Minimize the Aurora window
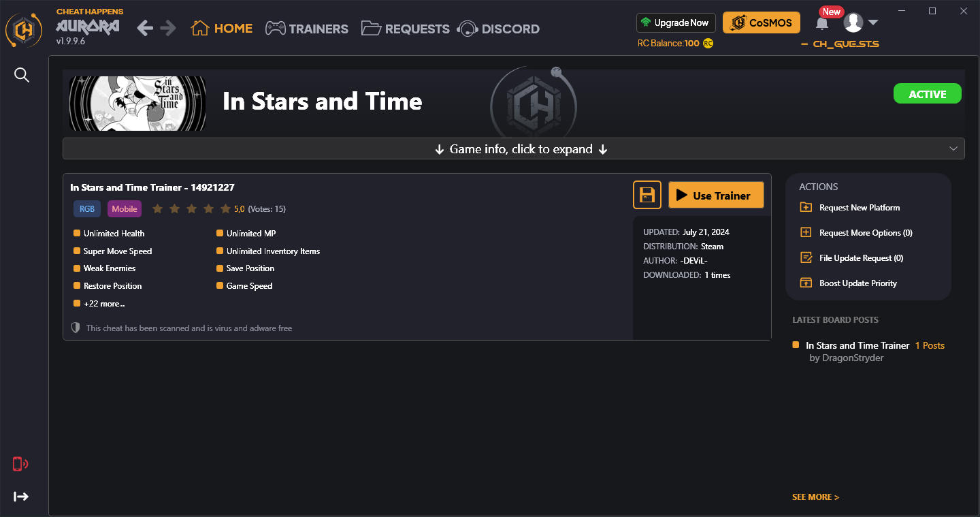Image resolution: width=980 pixels, height=517 pixels. (902, 11)
